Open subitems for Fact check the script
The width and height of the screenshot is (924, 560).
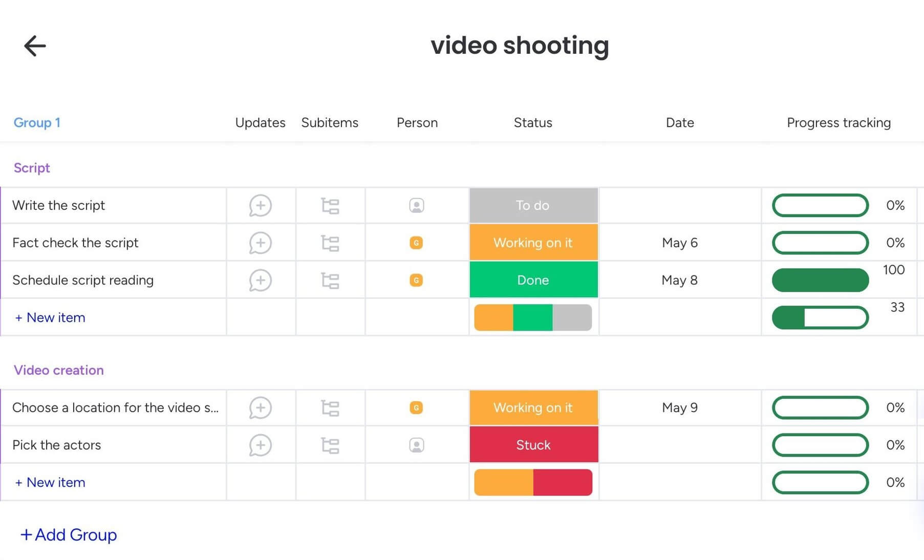pyautogui.click(x=330, y=243)
